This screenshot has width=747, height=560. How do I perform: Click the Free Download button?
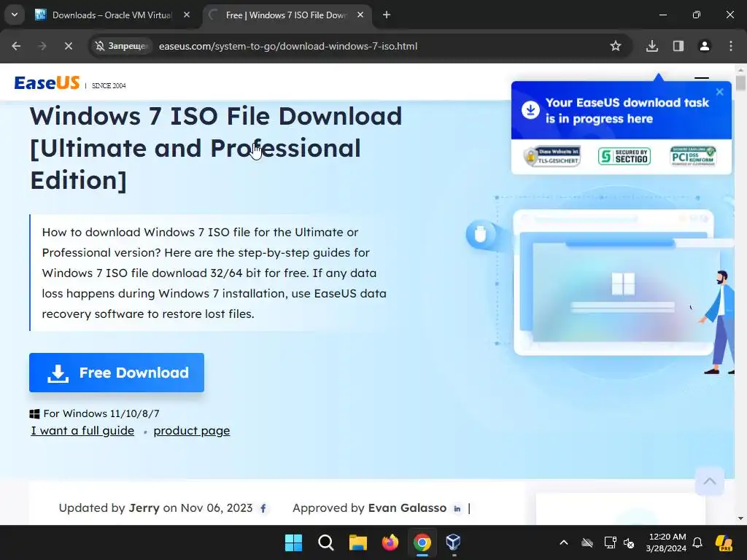click(x=117, y=373)
